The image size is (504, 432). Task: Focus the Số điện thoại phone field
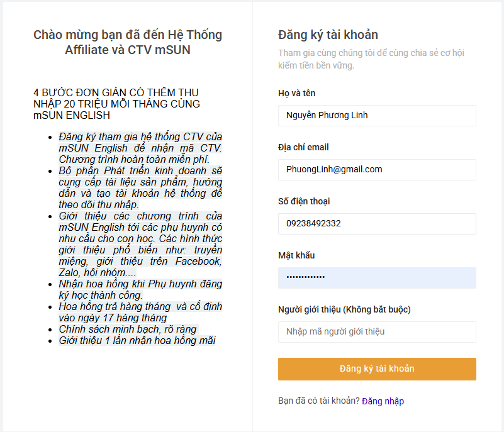tap(377, 224)
